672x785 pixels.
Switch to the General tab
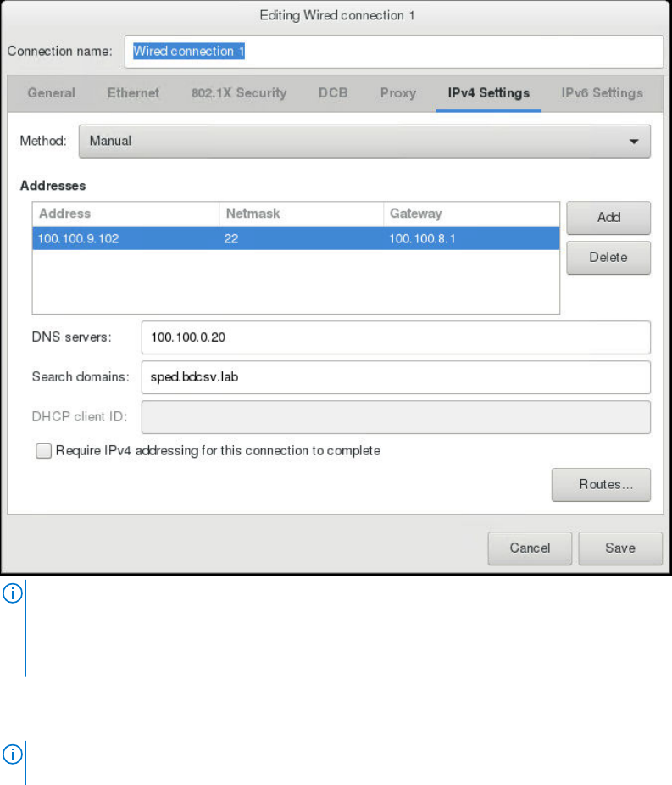51,93
